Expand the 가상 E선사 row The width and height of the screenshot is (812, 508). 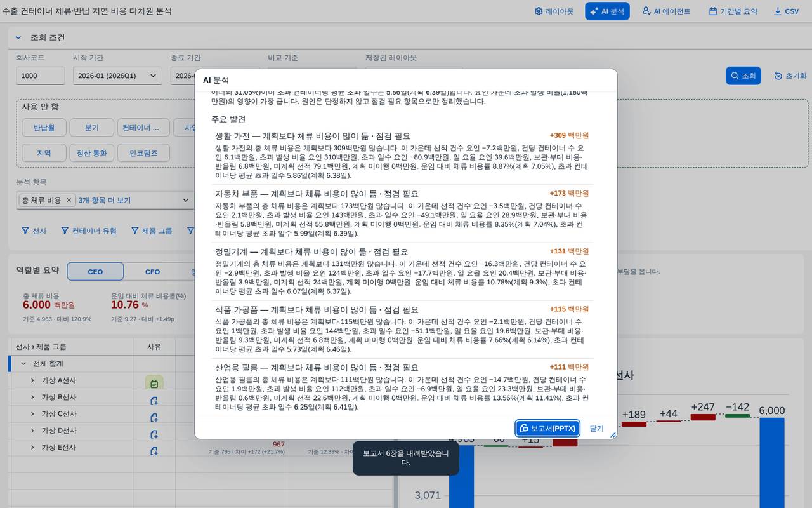(32, 448)
